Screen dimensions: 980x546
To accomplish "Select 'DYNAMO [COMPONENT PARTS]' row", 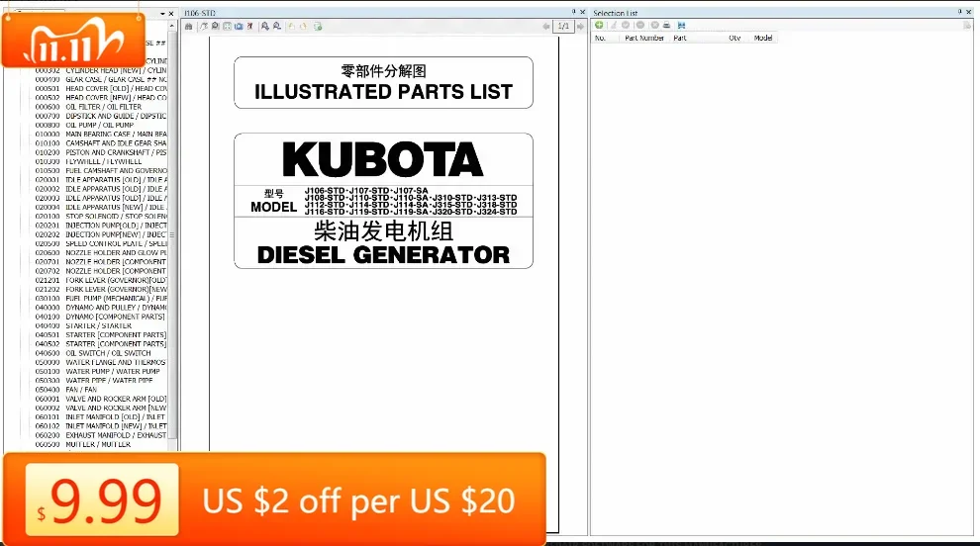I will pyautogui.click(x=101, y=317).
